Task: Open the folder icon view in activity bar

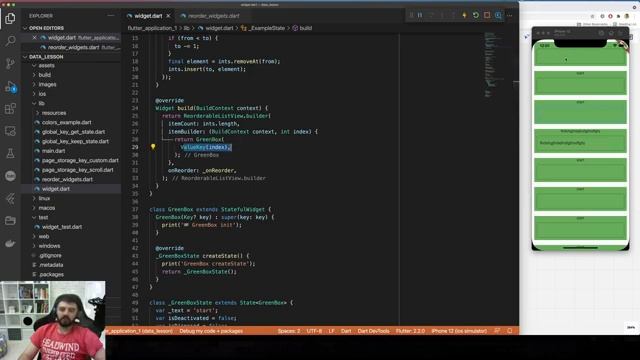Action: pyautogui.click(x=10, y=221)
